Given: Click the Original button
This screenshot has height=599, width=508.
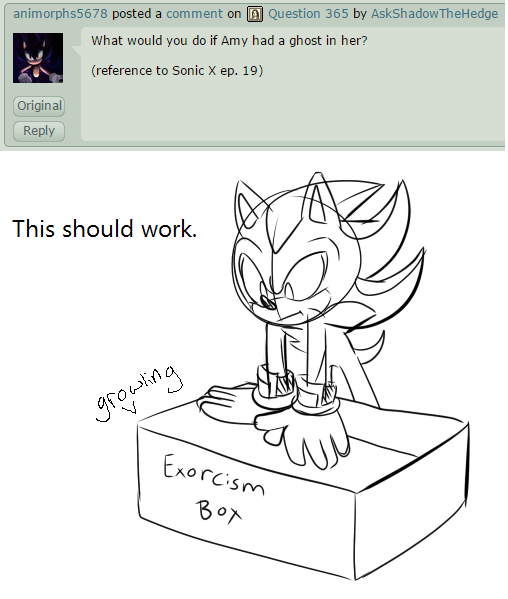Looking at the screenshot, I should 39,106.
